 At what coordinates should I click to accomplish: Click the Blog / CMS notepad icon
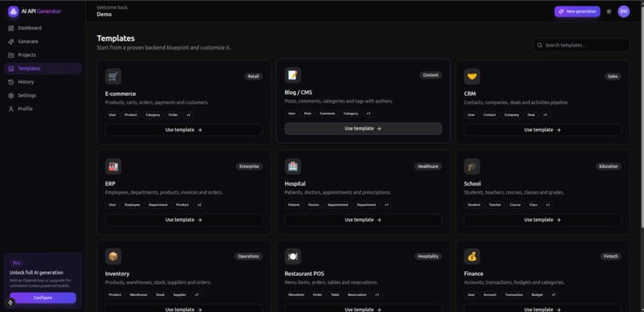[292, 75]
